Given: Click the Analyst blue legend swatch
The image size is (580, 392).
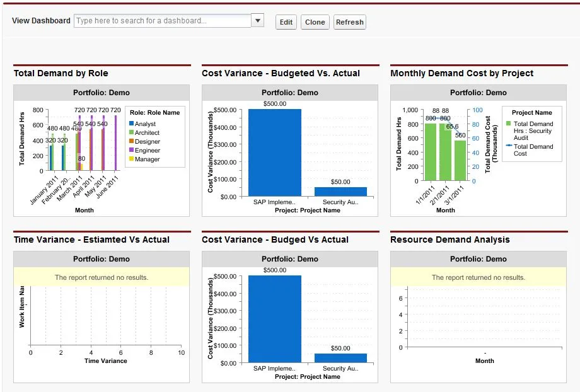Looking at the screenshot, I should (131, 123).
